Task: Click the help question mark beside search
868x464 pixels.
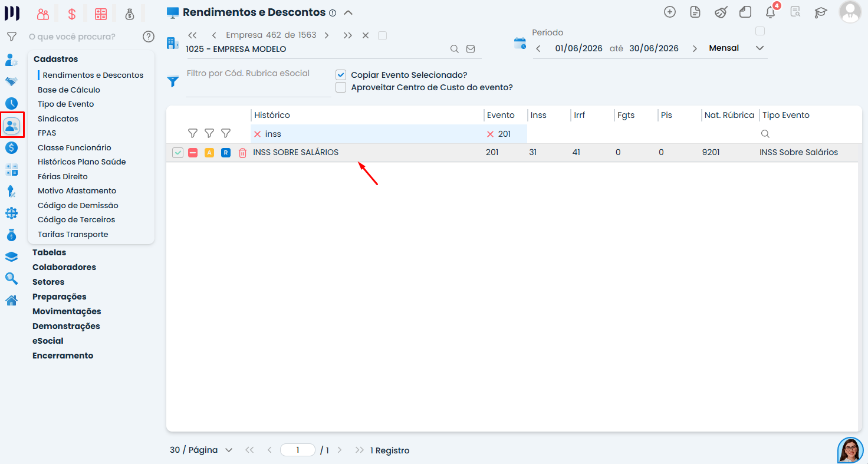Action: point(149,37)
